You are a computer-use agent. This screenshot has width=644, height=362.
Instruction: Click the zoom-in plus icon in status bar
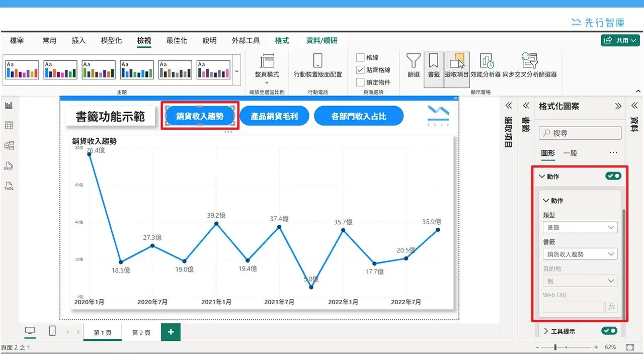596,347
